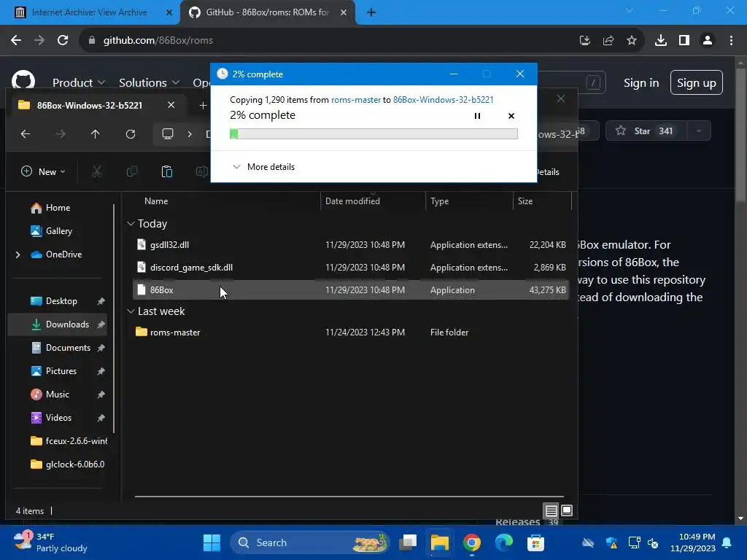Switch Explorer to details view
747x560 pixels.
[x=551, y=511]
